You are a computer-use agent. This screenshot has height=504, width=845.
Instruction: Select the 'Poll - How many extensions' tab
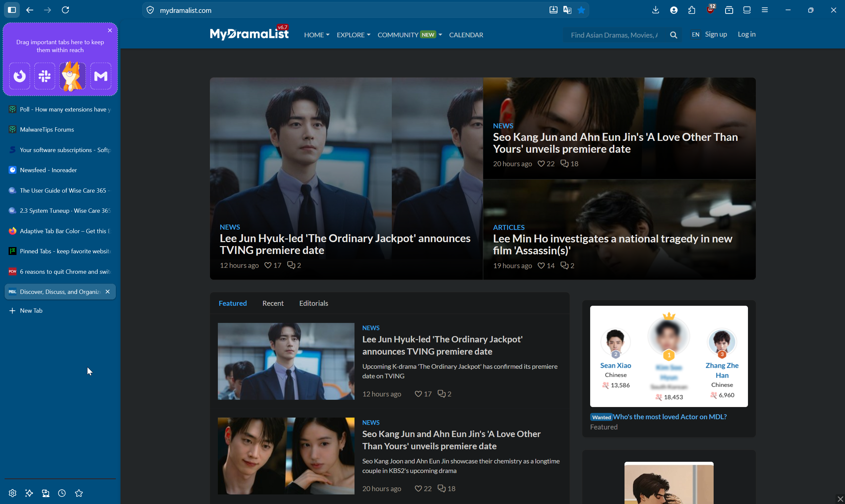(60, 110)
